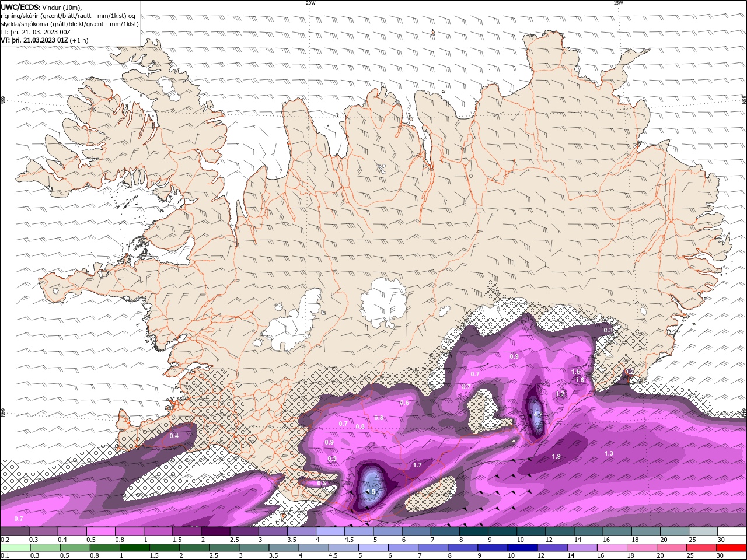Click the 2.5 label in the lower legend row
This screenshot has height=560, width=747.
point(214,555)
